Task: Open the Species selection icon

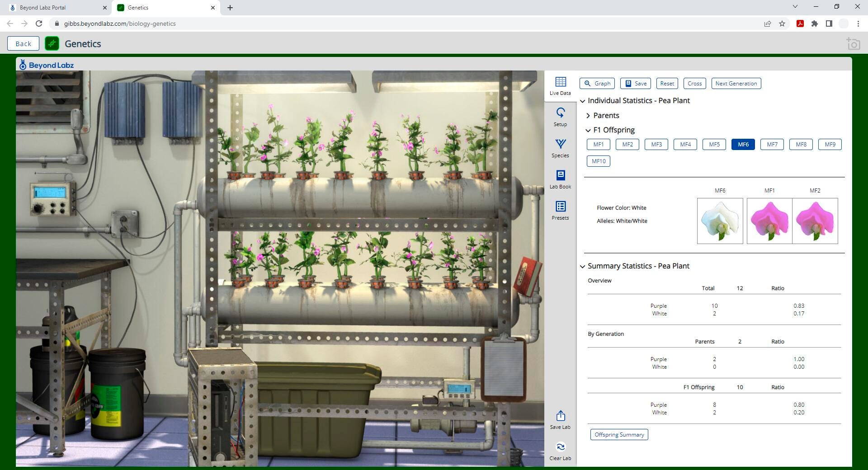Action: (560, 148)
